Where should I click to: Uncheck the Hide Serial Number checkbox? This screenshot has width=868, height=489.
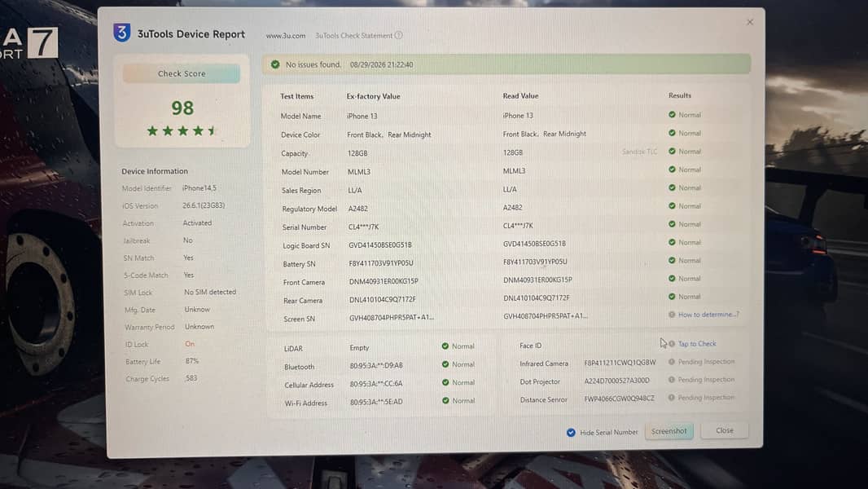coord(571,433)
